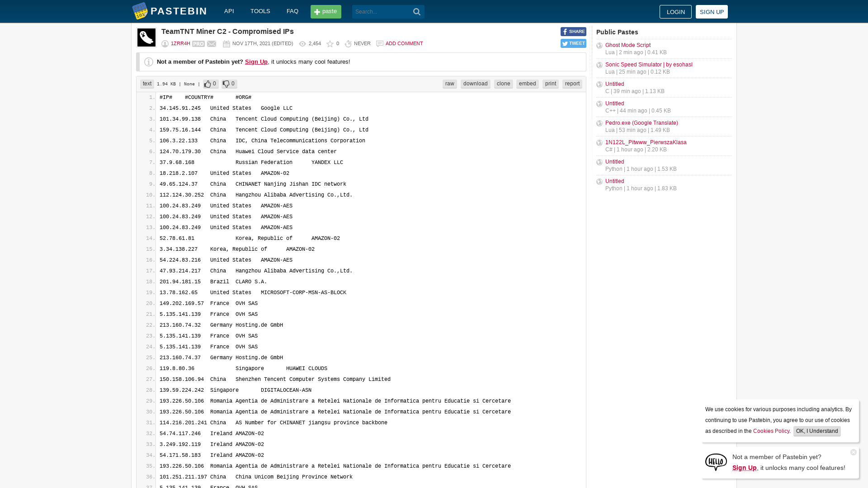
Task: Open the FAQ page
Action: click(x=292, y=11)
